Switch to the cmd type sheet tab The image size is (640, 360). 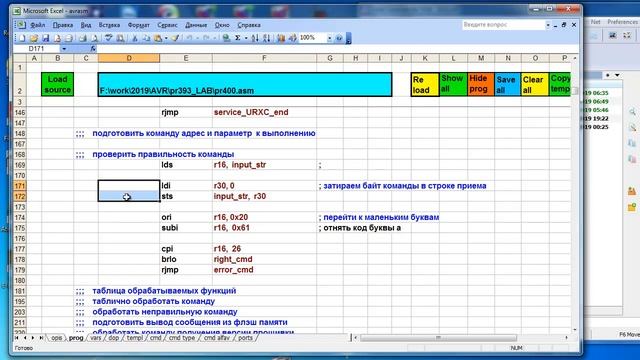182,338
